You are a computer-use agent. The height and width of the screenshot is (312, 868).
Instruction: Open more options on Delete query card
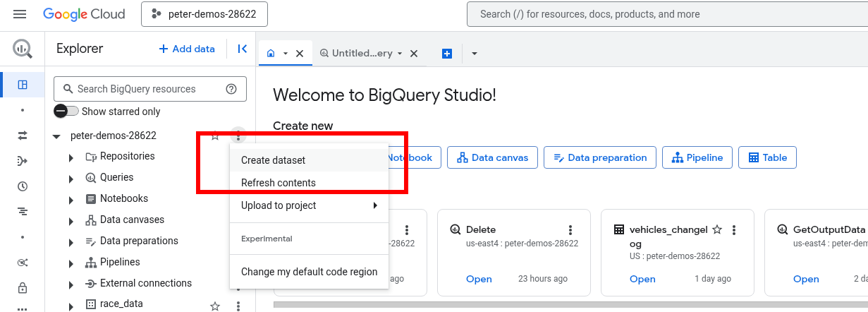tap(570, 230)
